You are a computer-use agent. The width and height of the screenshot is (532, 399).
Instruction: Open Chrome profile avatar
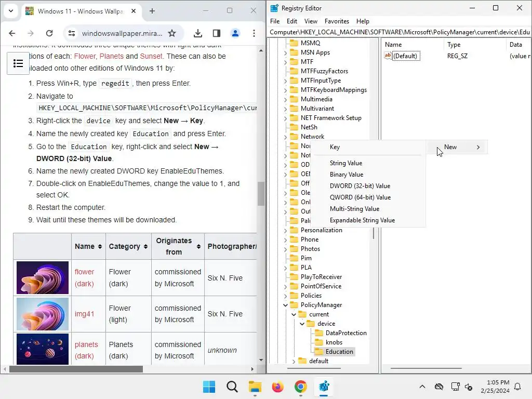coord(235,33)
